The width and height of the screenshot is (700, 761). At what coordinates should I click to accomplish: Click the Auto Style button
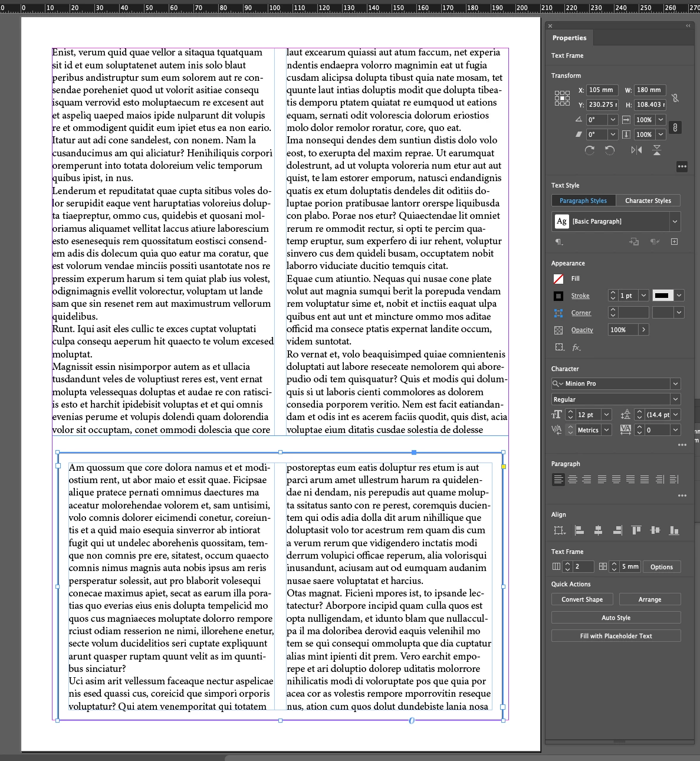coord(616,618)
